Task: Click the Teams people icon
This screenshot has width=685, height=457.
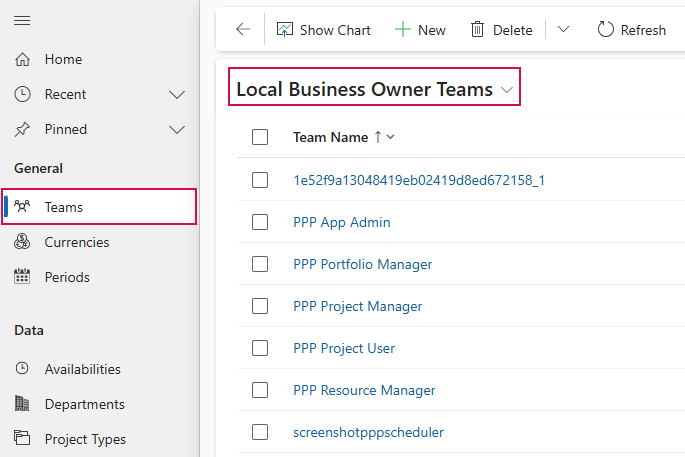Action: [22, 206]
